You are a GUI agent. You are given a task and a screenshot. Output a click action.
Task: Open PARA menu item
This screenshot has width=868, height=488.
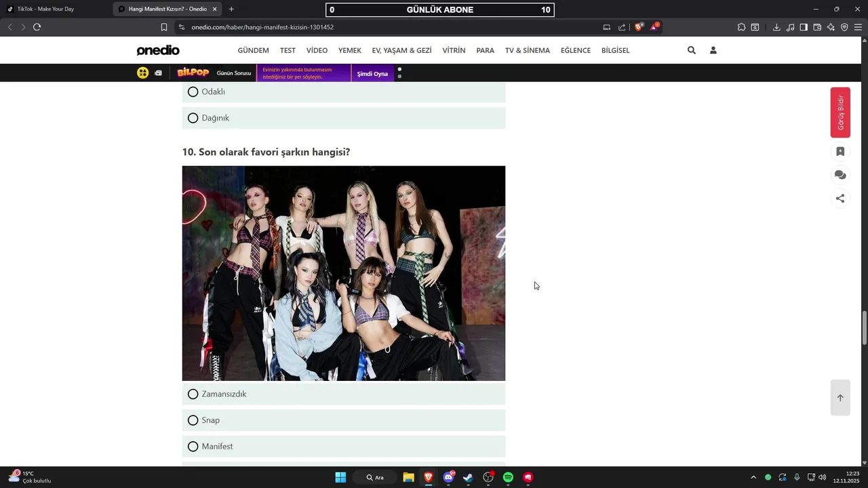485,50
